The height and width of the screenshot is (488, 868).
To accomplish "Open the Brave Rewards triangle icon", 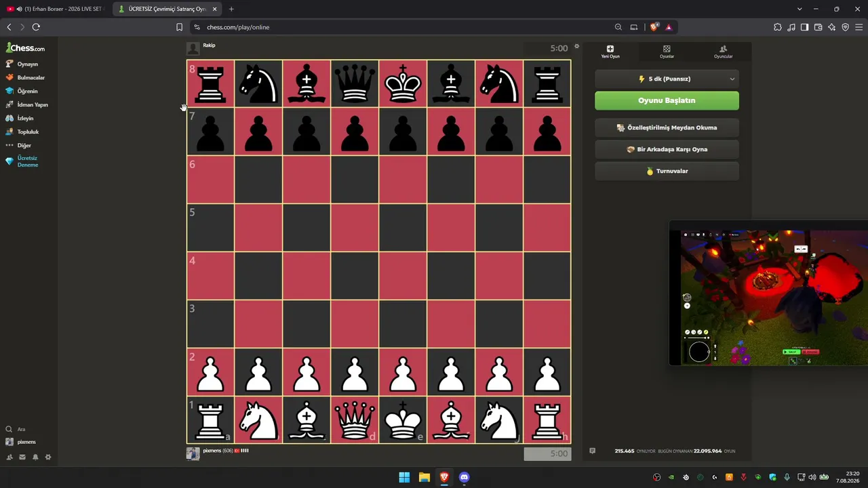I will click(669, 27).
